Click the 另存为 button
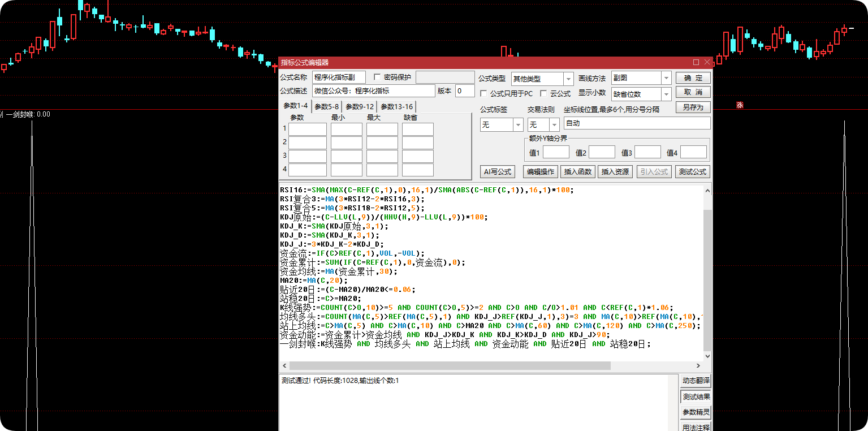The height and width of the screenshot is (431, 868). click(x=693, y=107)
